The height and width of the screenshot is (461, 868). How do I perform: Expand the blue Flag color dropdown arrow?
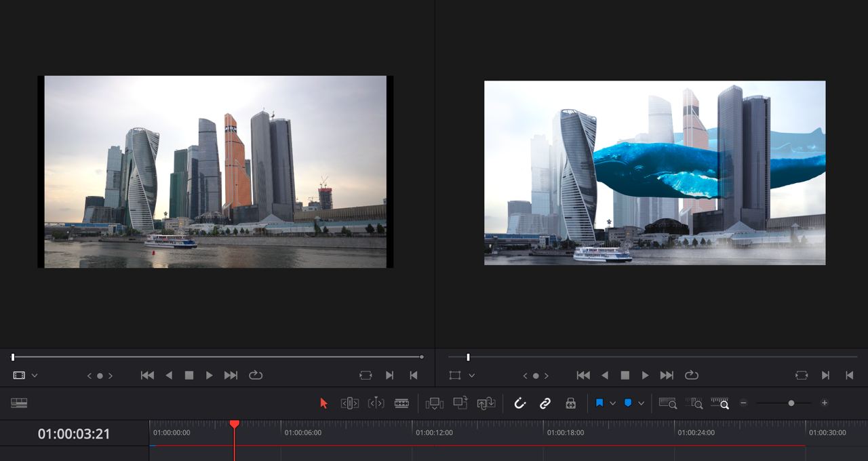coord(613,403)
